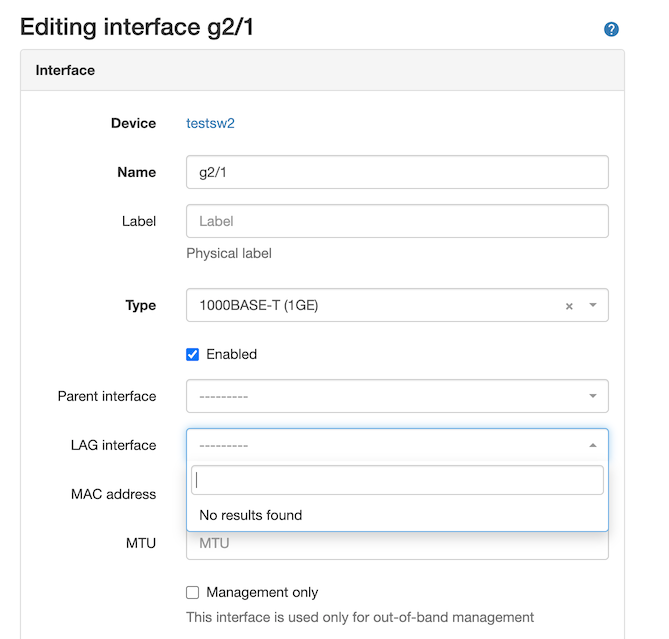Expand the Type dropdown arrow

click(592, 306)
